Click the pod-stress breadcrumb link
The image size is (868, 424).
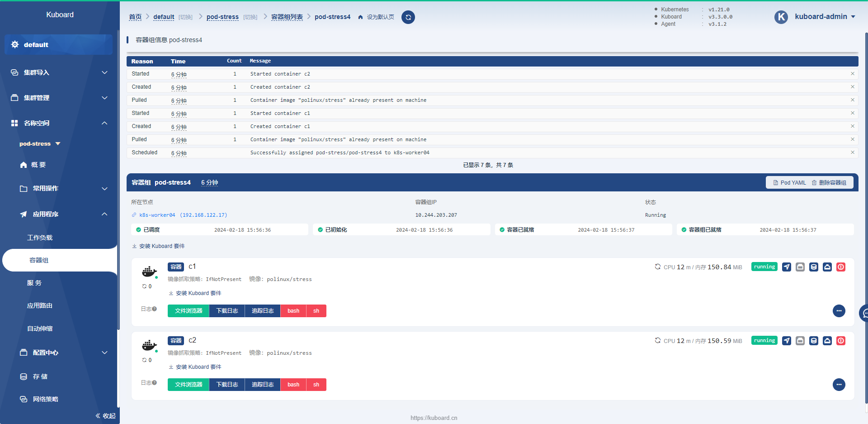[222, 17]
